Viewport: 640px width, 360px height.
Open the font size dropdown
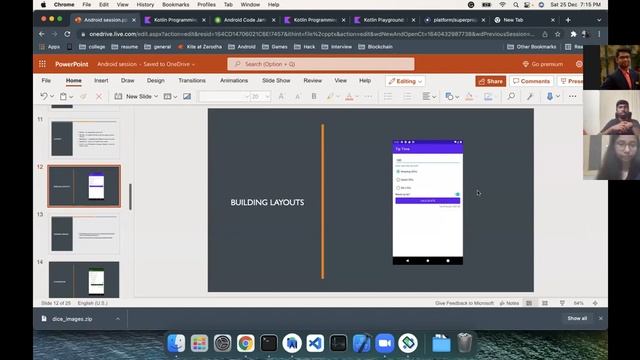pyautogui.click(x=267, y=97)
